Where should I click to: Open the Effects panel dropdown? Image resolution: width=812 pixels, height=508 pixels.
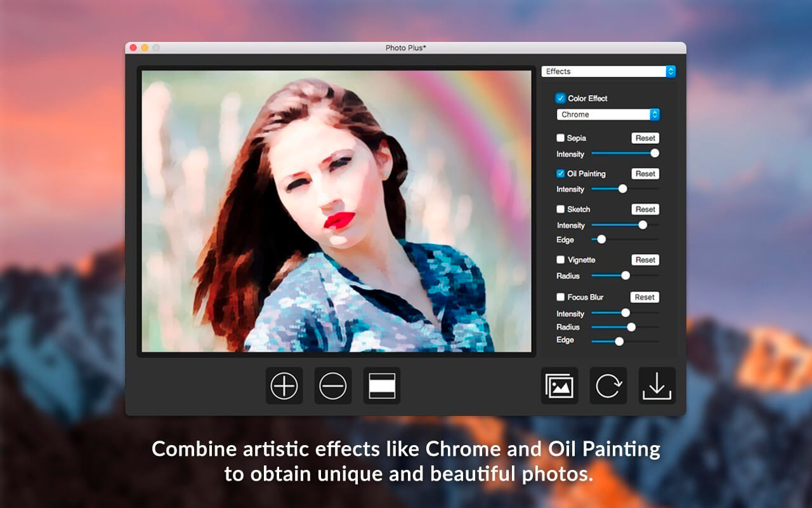point(608,72)
